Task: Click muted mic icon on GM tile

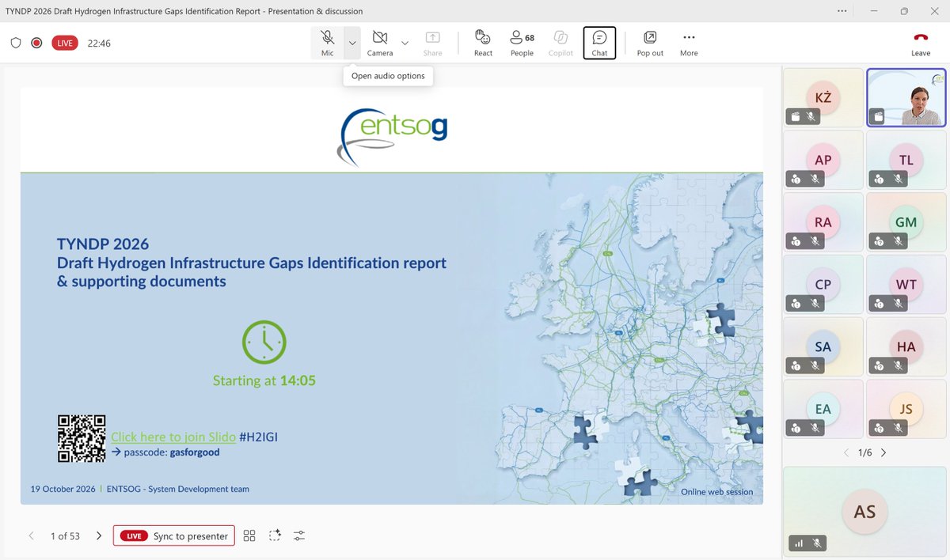Action: 898,241
